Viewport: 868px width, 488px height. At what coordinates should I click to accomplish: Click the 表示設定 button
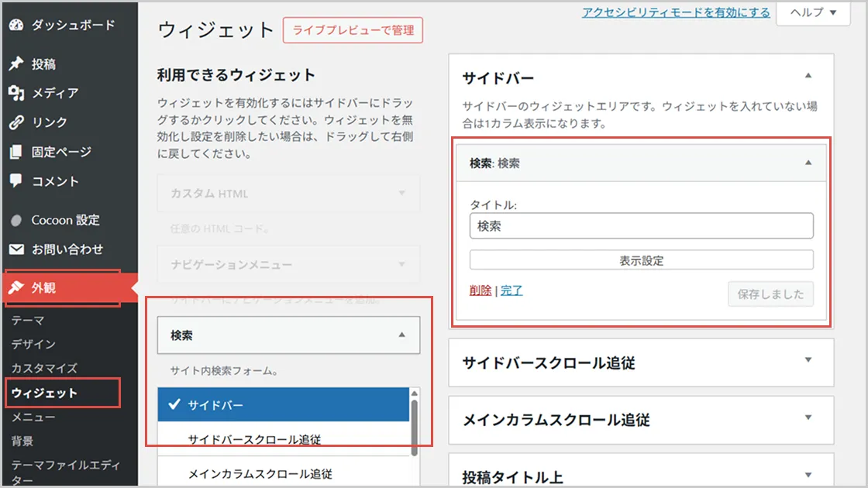click(641, 260)
